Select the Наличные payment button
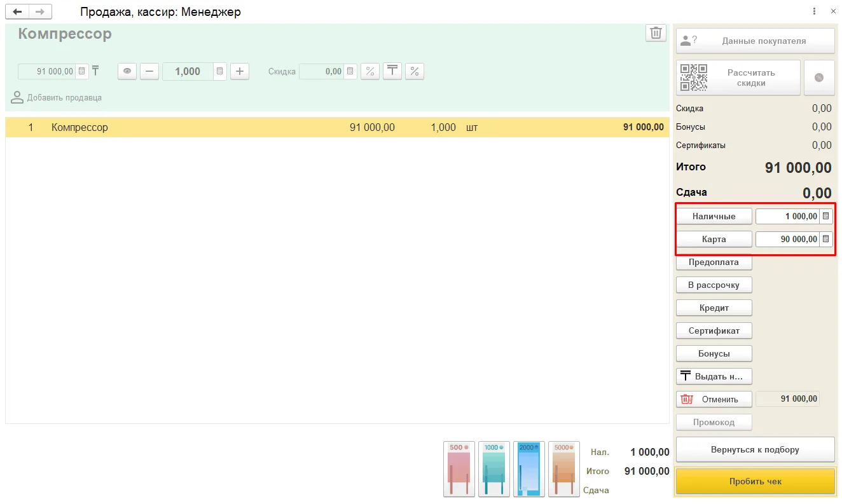Viewport: 842px width, 504px height. [714, 216]
